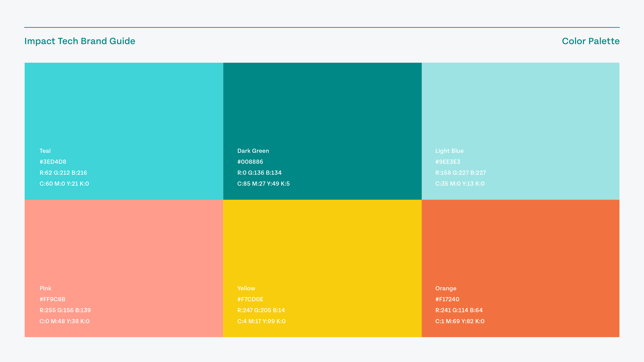This screenshot has height=362, width=644.
Task: Click hex code #008886
Action: tap(250, 162)
